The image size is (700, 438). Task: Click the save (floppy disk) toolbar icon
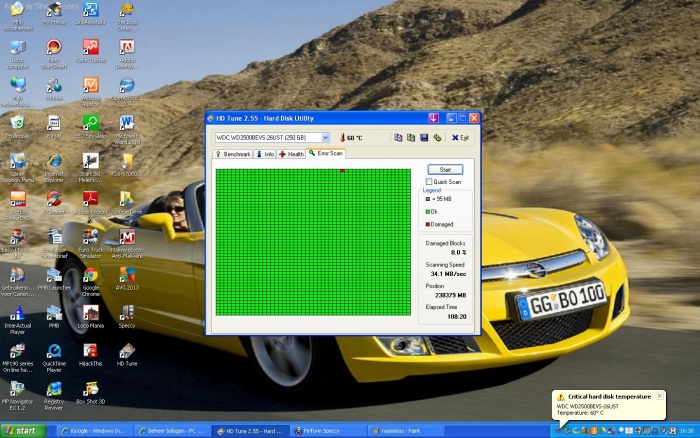424,137
